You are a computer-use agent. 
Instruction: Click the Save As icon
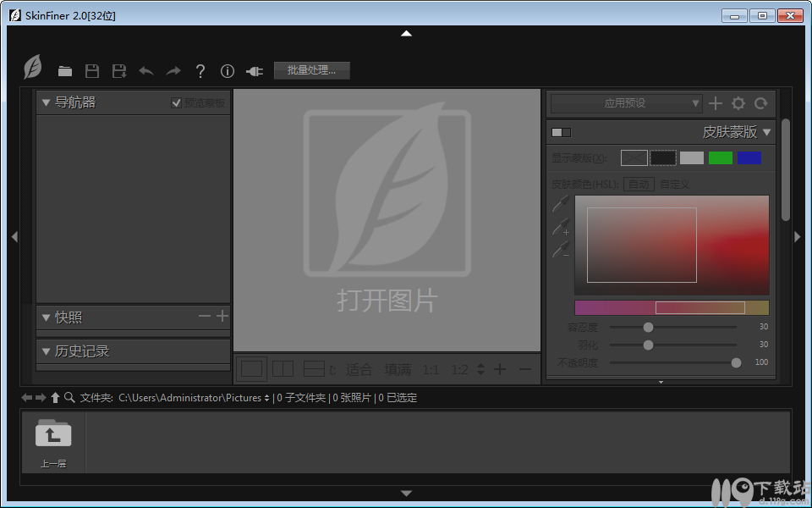[119, 71]
